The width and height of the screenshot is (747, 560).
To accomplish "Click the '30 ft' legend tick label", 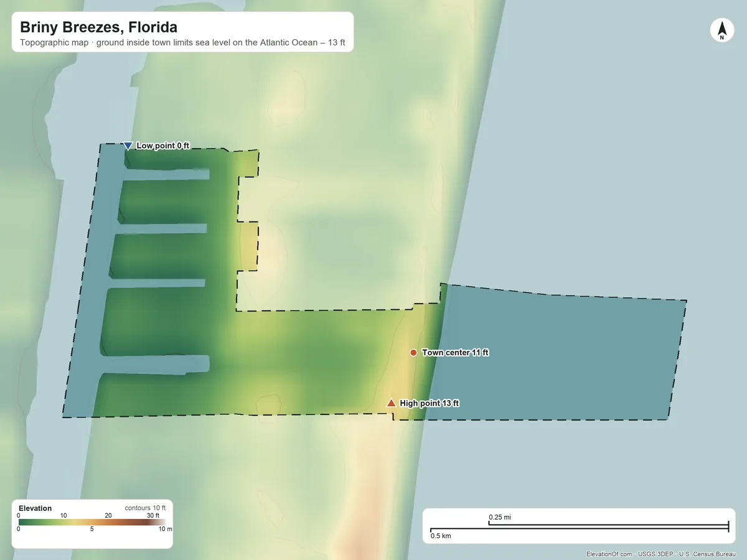I will pyautogui.click(x=153, y=515).
